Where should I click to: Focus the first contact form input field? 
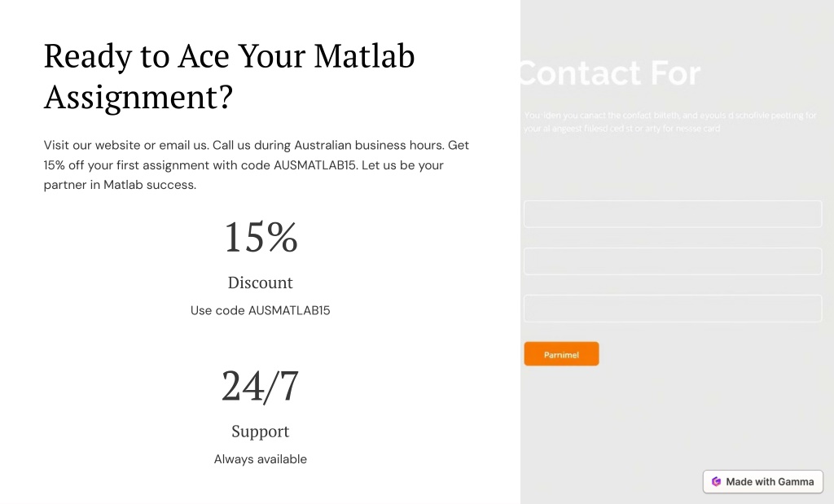673,214
